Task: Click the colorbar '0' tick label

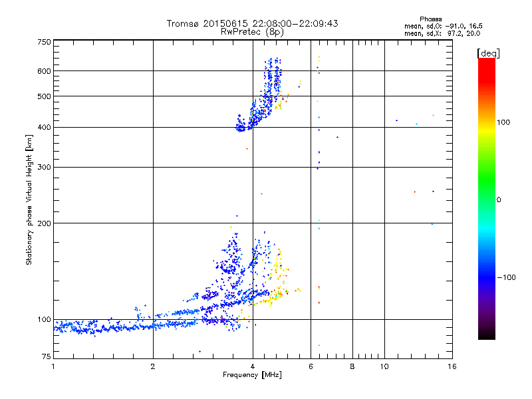Action: click(499, 200)
